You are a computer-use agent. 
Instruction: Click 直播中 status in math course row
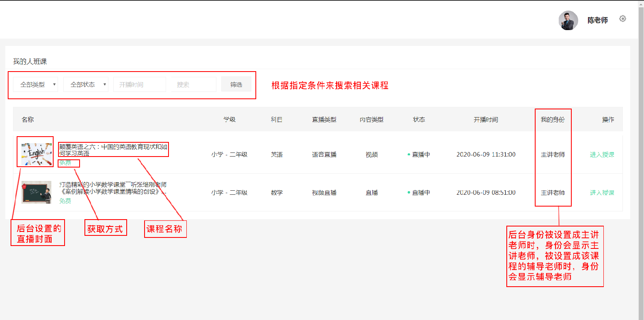pyautogui.click(x=419, y=193)
